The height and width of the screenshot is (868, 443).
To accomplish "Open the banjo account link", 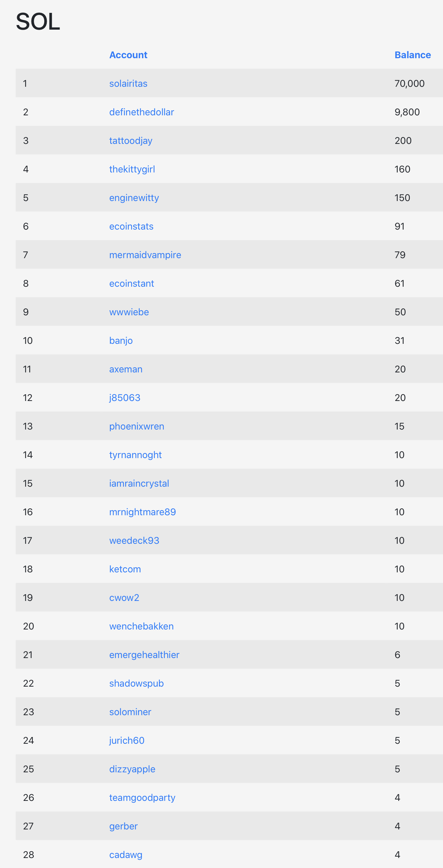I will (121, 341).
